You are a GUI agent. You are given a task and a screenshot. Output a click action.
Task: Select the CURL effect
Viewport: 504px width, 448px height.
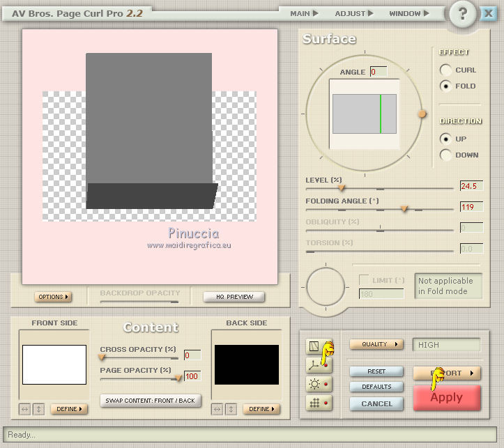445,70
